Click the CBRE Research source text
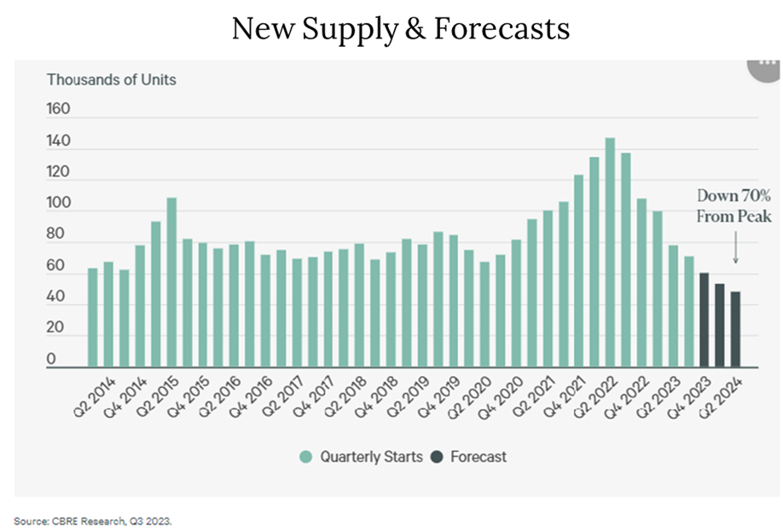This screenshot has width=783, height=532. 92,519
